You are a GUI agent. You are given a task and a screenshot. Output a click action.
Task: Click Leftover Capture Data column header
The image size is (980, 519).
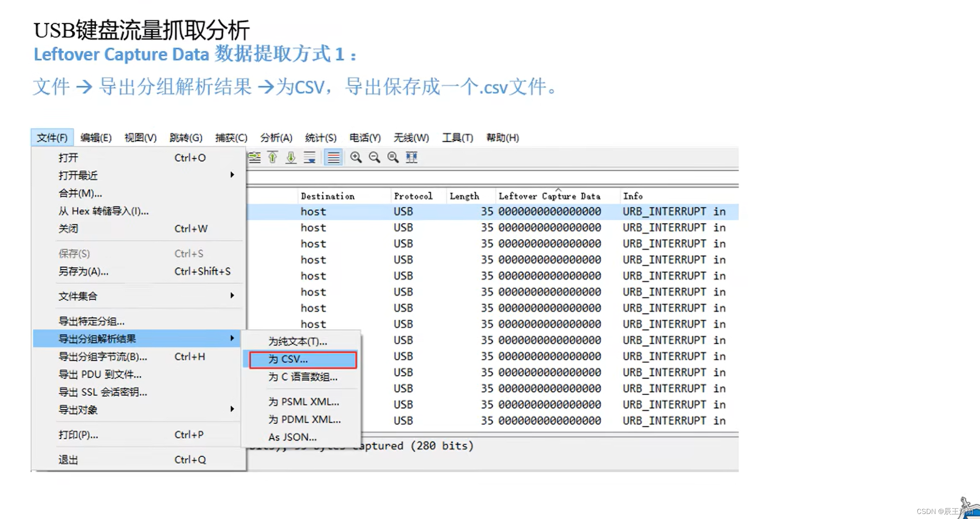558,196
